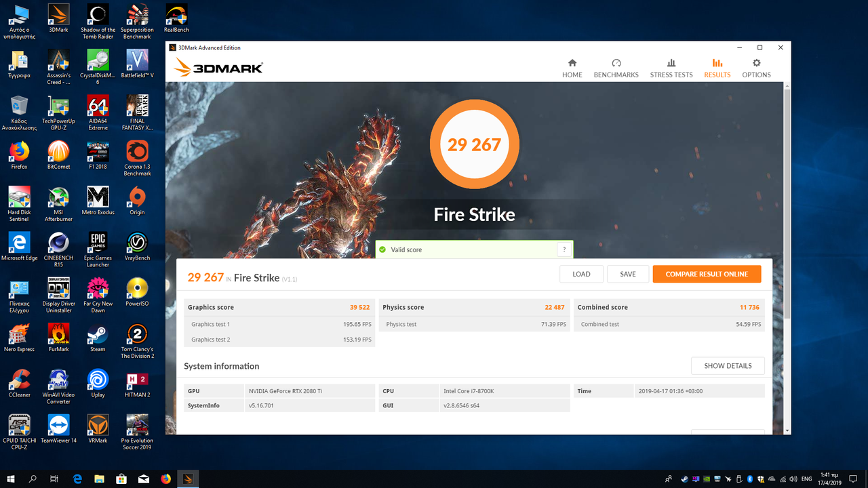Viewport: 868px width, 488px height.
Task: Select the CCleaner desktop shortcut
Action: pos(19,384)
